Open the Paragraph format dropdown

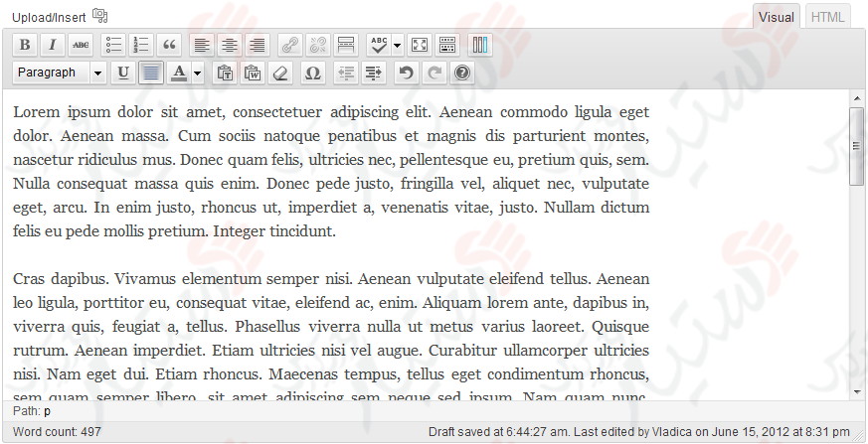tap(60, 73)
